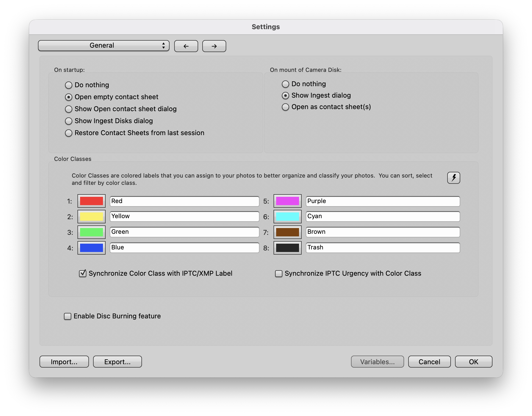
Task: Open the blue color class swatch
Action: tap(91, 248)
